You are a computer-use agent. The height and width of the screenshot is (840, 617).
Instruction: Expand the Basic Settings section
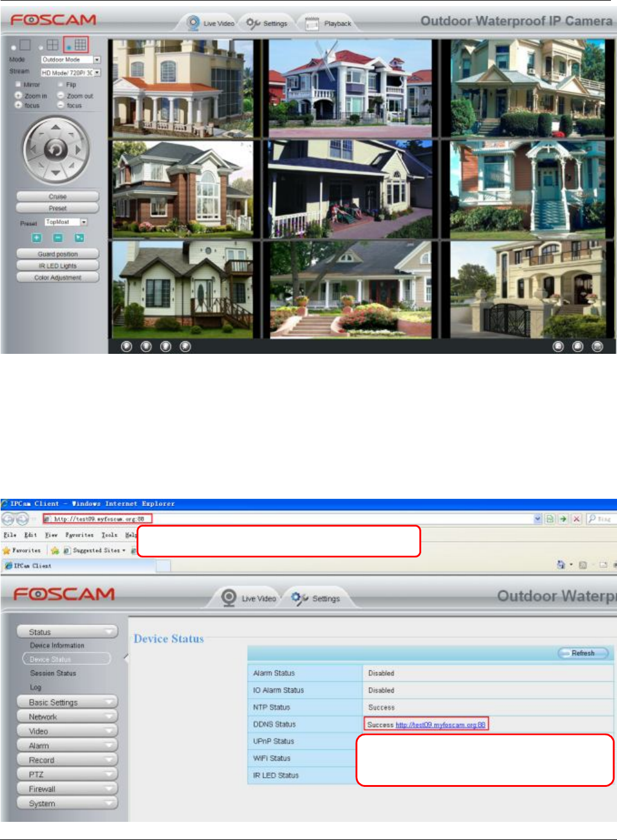pos(67,702)
